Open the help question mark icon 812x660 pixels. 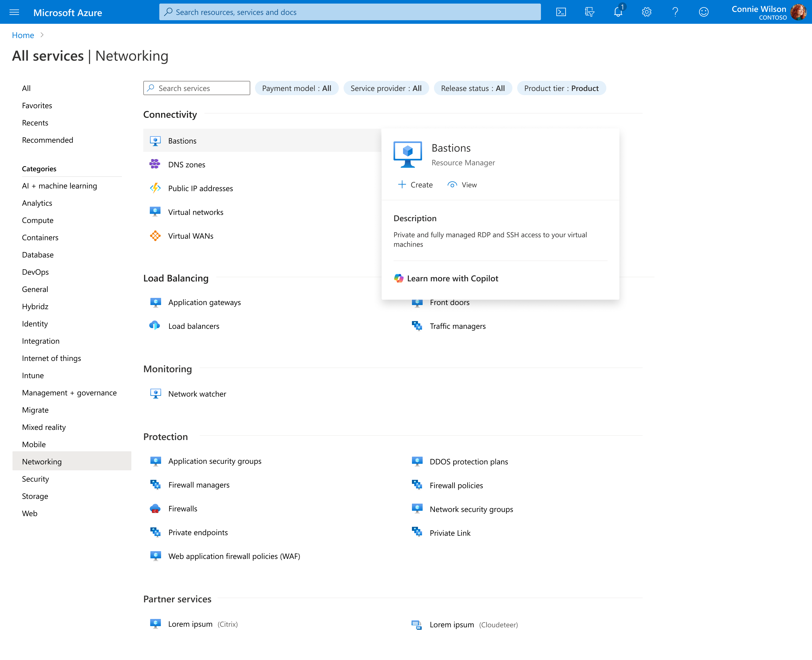[675, 12]
